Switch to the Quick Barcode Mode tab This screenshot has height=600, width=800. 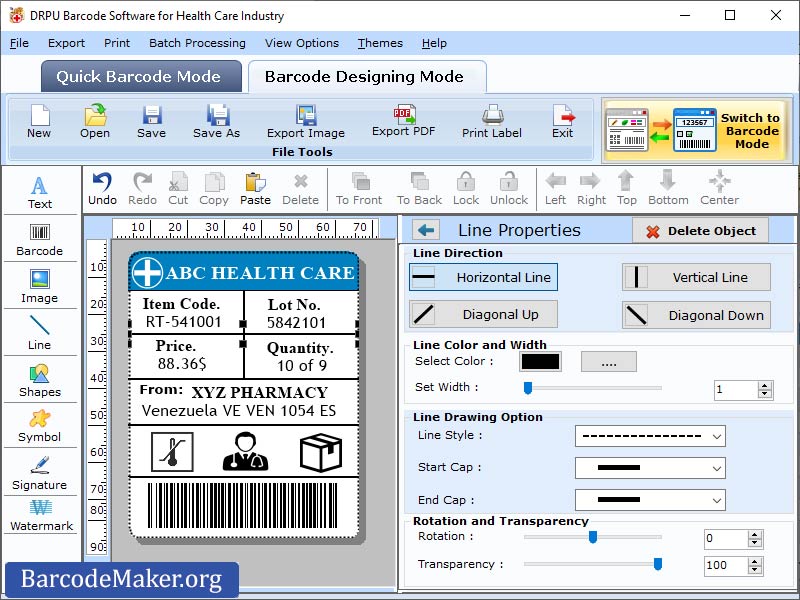[141, 76]
